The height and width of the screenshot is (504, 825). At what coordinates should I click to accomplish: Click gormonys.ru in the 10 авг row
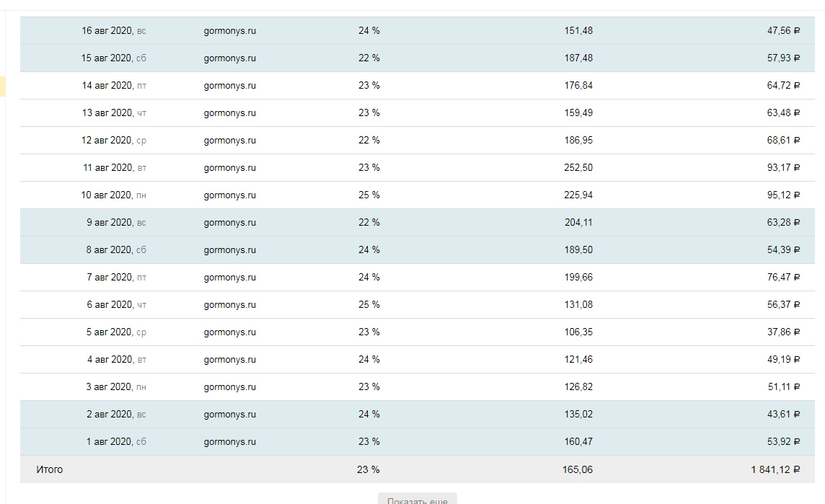230,195
